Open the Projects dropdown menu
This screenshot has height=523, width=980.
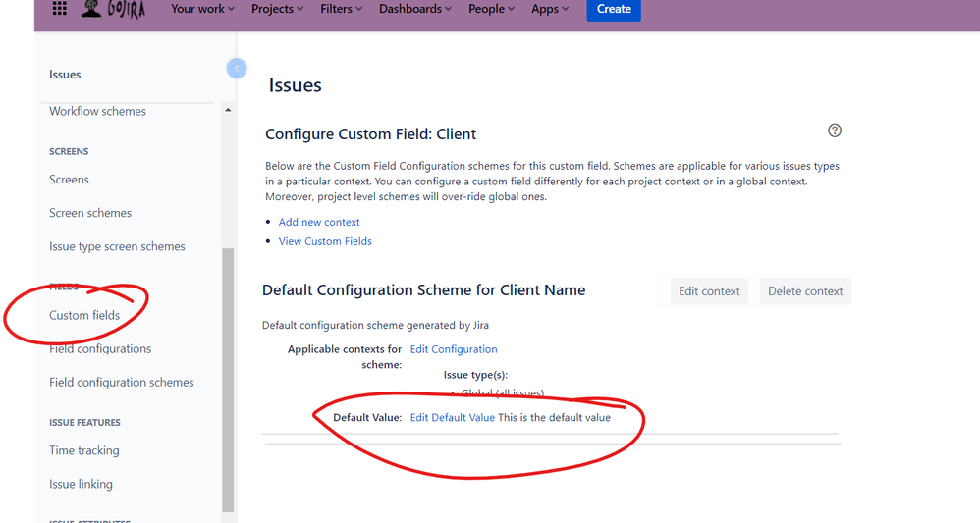coord(277,9)
